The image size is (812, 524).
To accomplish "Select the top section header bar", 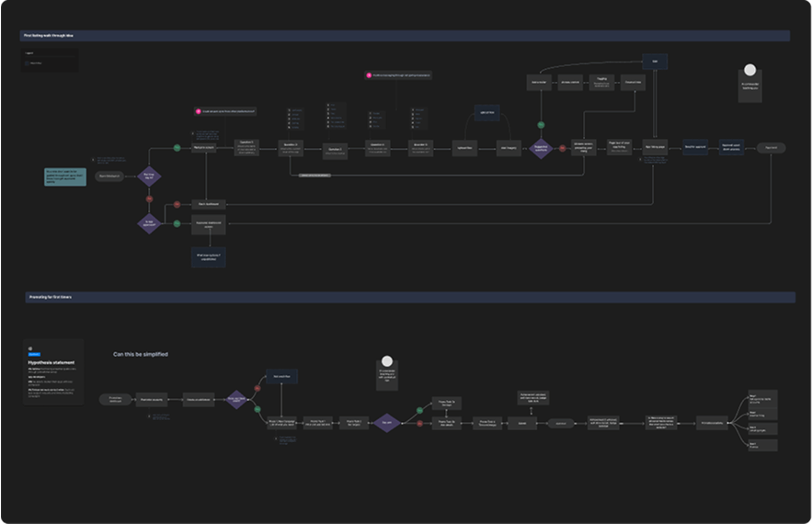I will coord(405,36).
